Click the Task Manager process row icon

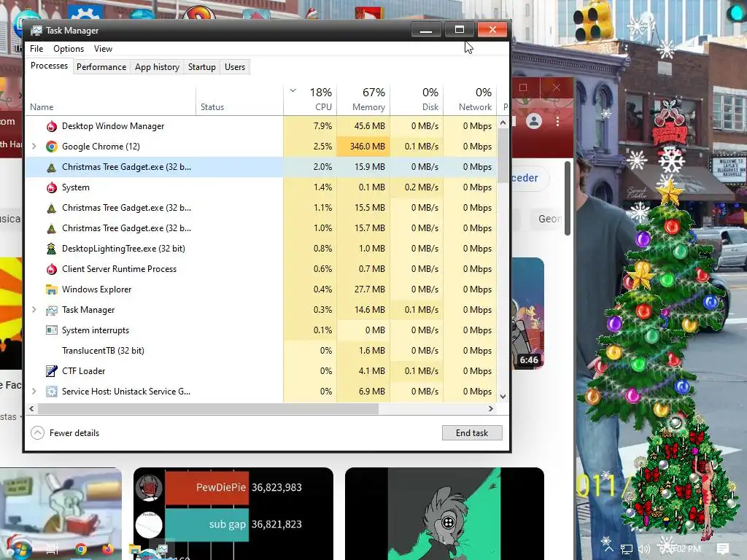[52, 310]
